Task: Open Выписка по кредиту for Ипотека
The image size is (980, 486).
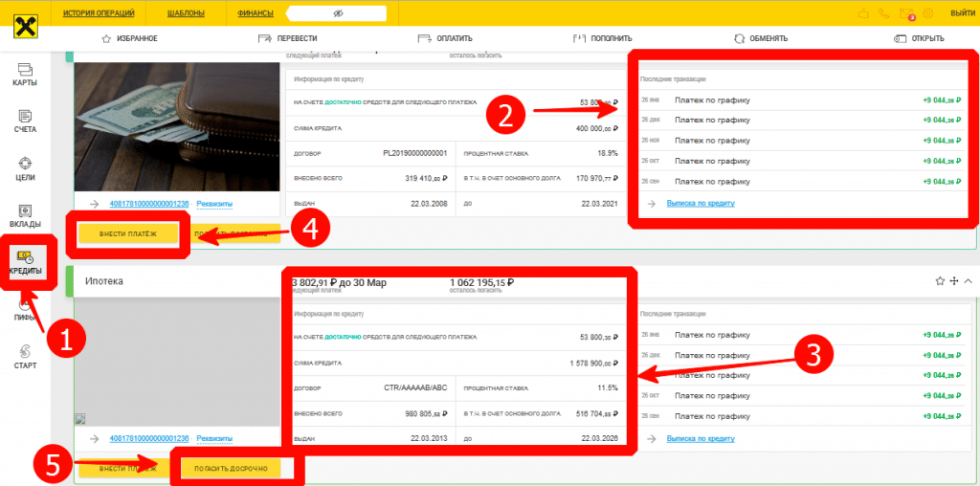Action: click(700, 438)
